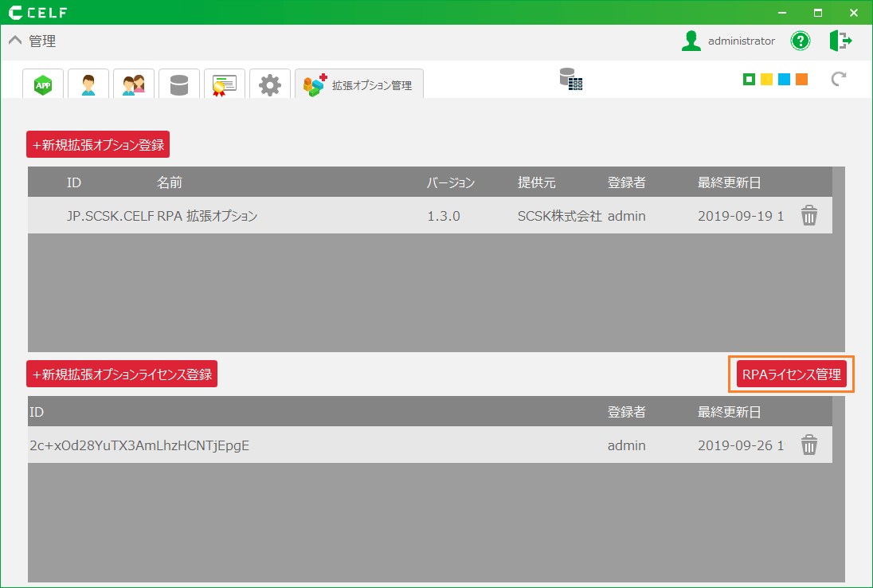Open the single user management tab
The height and width of the screenshot is (588, 873).
(88, 84)
